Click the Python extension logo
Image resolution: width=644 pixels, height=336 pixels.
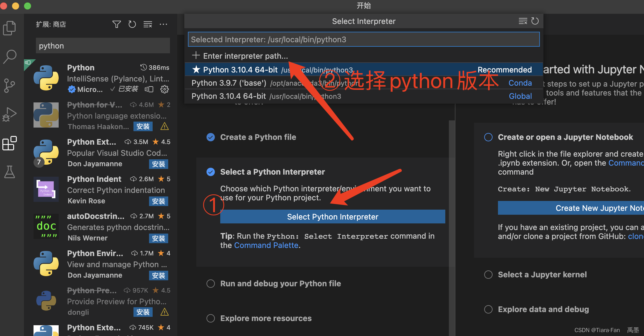point(46,78)
